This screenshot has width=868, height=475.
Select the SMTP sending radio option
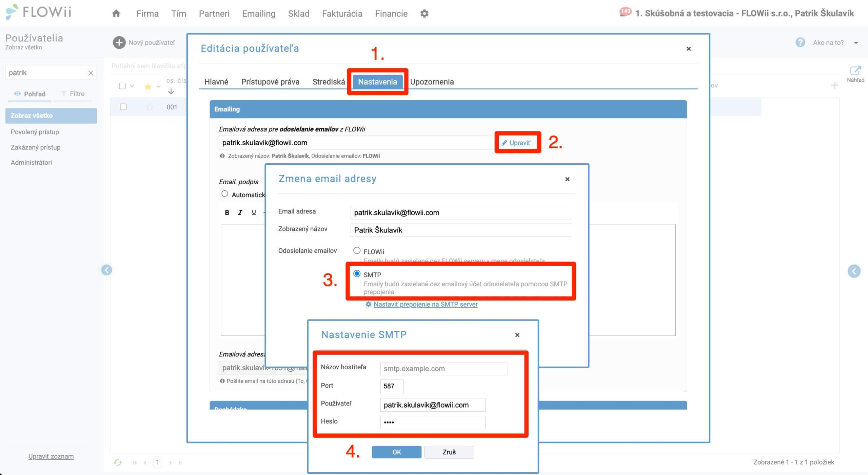357,273
